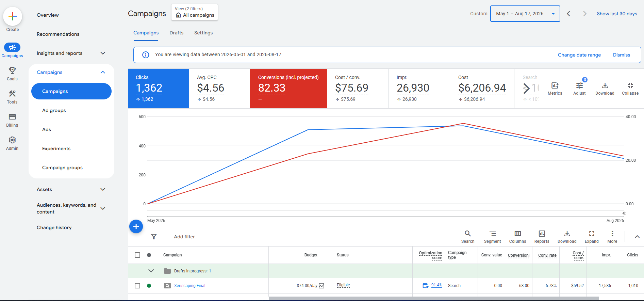Click the table Search magnifier icon
The width and height of the screenshot is (644, 301).
(468, 234)
